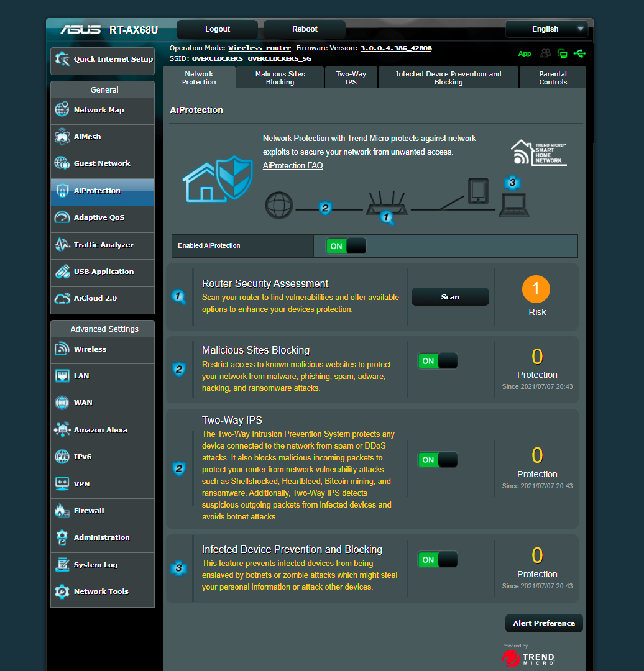Click Malicious Sites Blocking 0 Protection count

pos(537,357)
